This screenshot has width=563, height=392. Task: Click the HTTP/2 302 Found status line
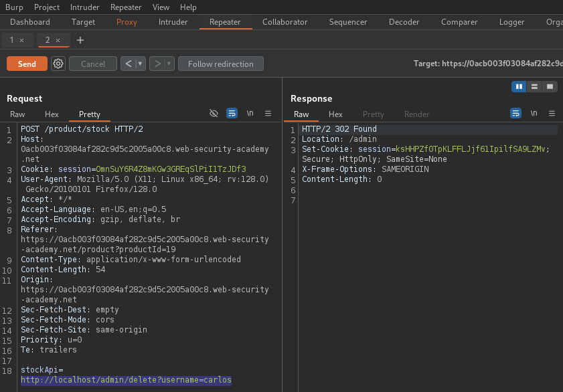tap(339, 129)
